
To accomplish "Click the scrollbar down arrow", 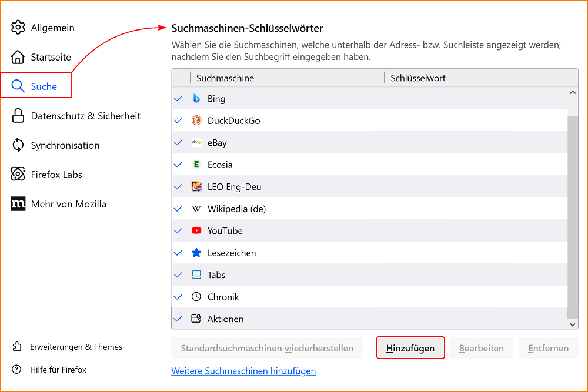I will [x=572, y=324].
